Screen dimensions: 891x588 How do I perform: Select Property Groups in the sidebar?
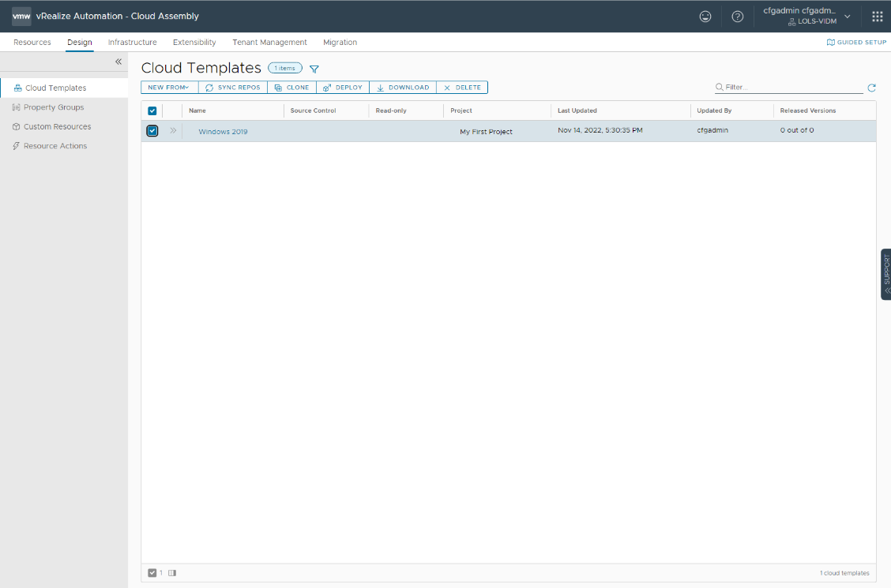(x=54, y=107)
